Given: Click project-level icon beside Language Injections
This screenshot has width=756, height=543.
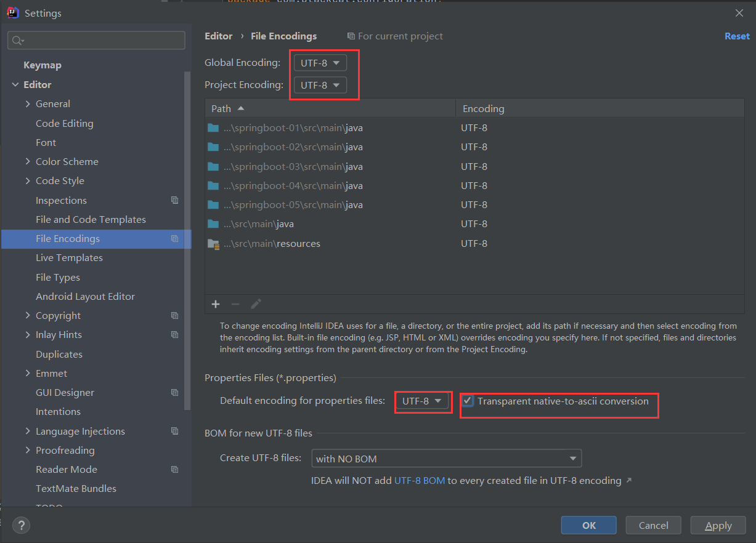Looking at the screenshot, I should [175, 431].
